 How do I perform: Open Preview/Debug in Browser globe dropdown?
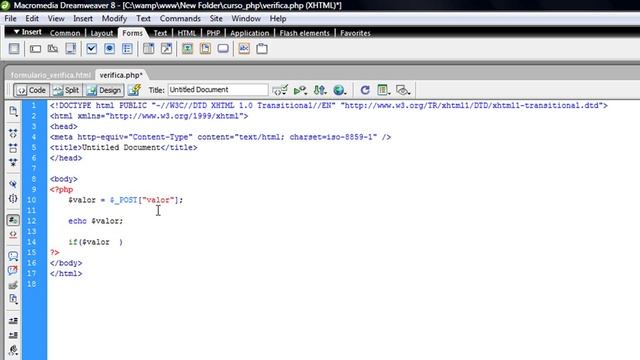[x=340, y=90]
